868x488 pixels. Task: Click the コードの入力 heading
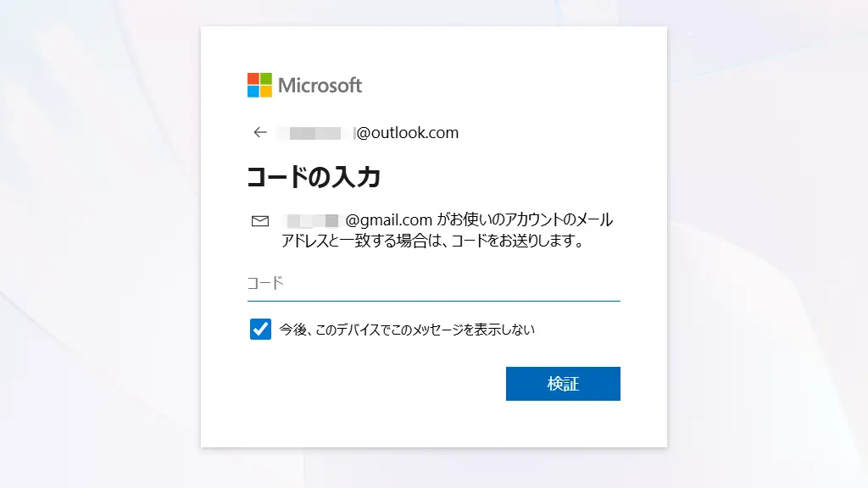point(314,177)
